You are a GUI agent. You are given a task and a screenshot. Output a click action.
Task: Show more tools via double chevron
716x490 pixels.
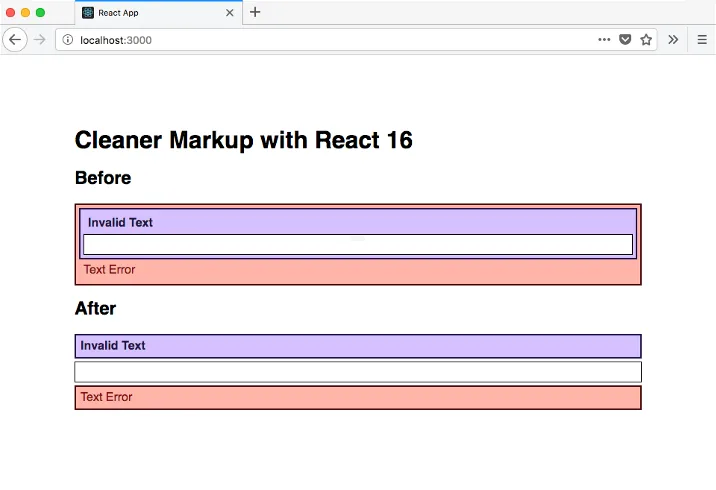click(673, 40)
